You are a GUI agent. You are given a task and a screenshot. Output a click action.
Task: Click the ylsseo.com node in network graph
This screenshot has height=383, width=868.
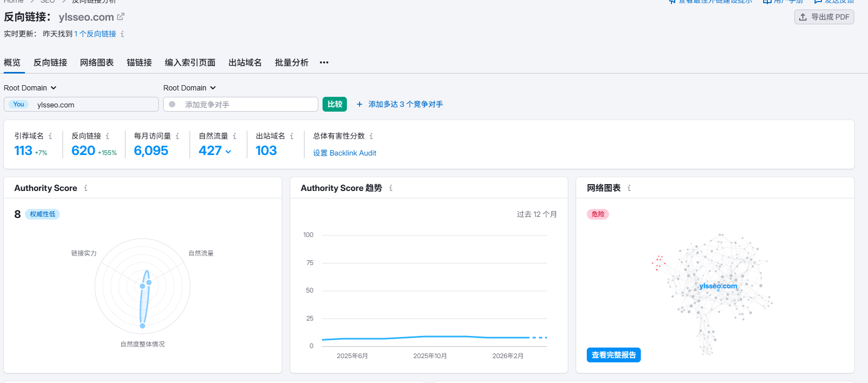(x=718, y=286)
